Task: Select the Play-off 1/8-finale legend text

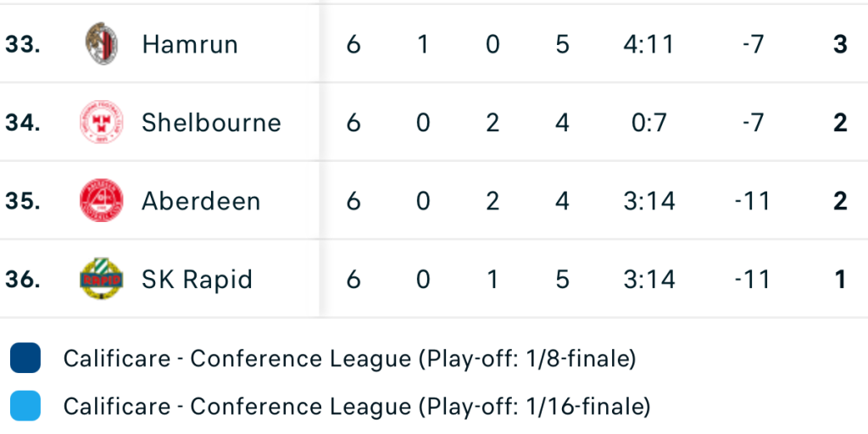Action: 349,359
